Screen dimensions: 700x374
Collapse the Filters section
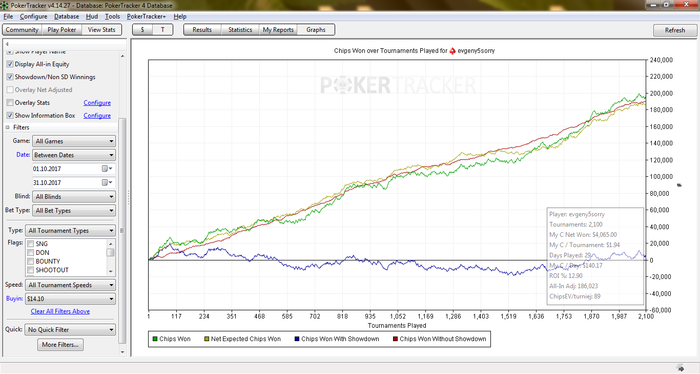(x=8, y=128)
